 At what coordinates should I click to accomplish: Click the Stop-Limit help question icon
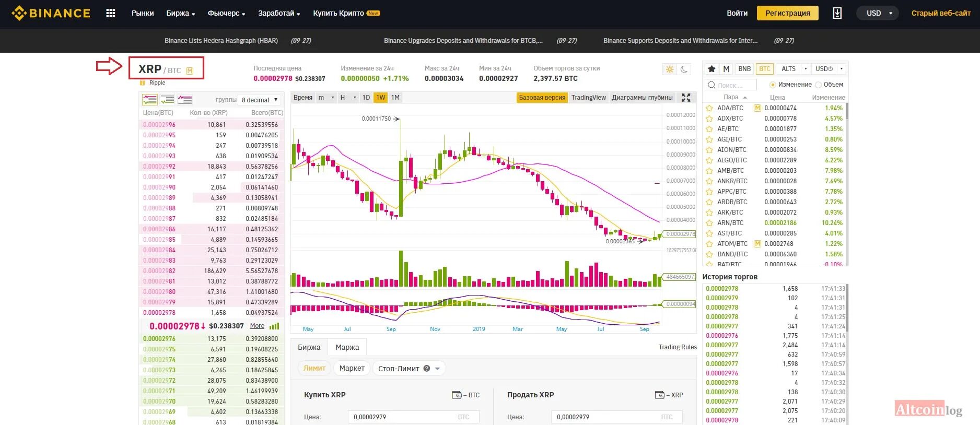[426, 369]
